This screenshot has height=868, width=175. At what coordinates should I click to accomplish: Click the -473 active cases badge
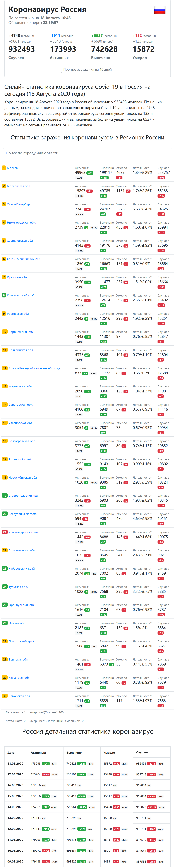[x=90, y=173]
